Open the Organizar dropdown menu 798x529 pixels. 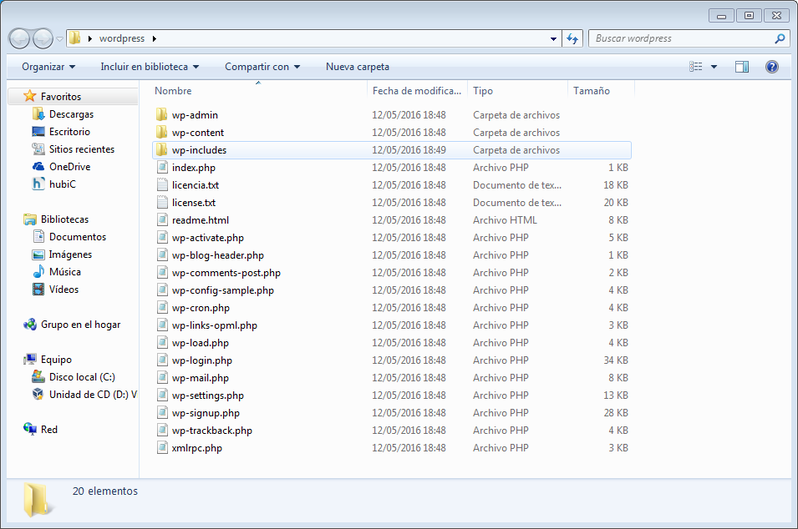tap(48, 67)
